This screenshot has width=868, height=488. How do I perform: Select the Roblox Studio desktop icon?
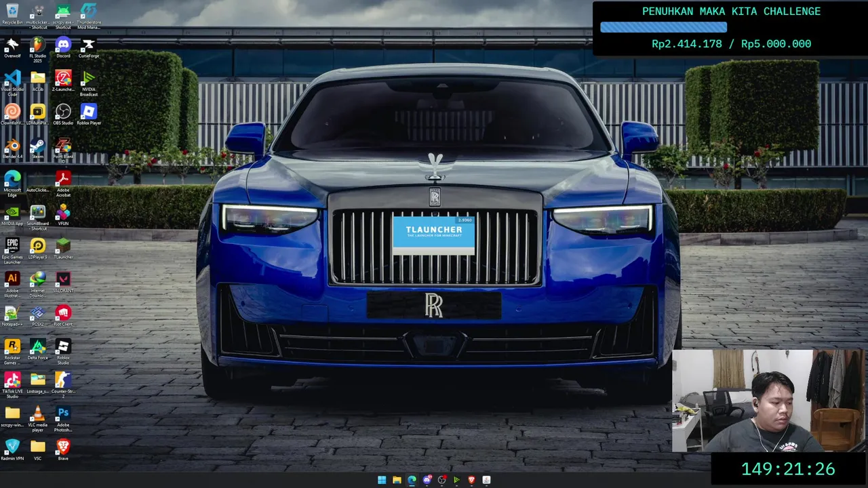pos(63,352)
